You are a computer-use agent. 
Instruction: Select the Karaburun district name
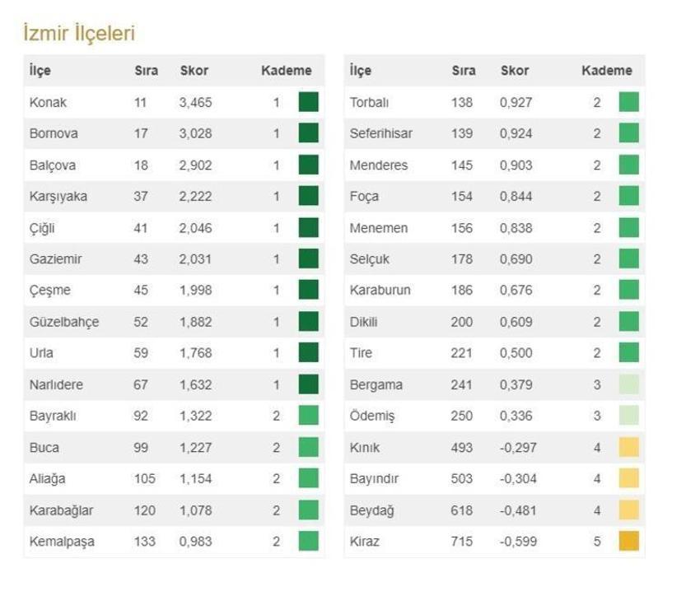(x=380, y=290)
